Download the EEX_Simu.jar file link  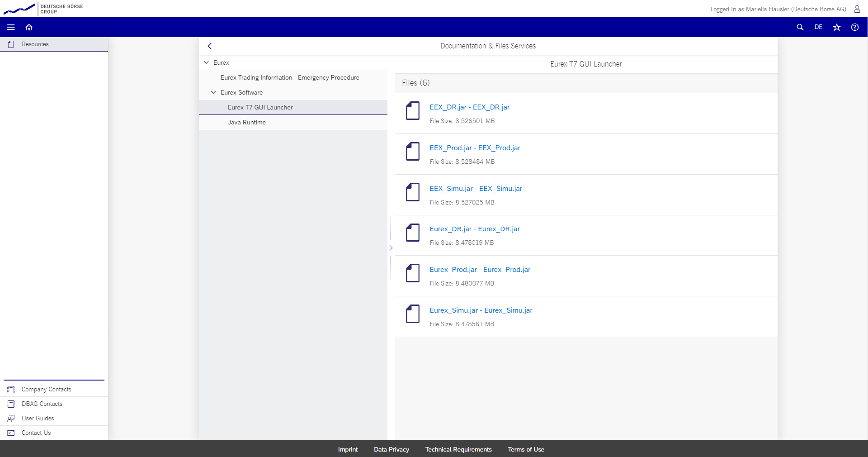pos(476,189)
